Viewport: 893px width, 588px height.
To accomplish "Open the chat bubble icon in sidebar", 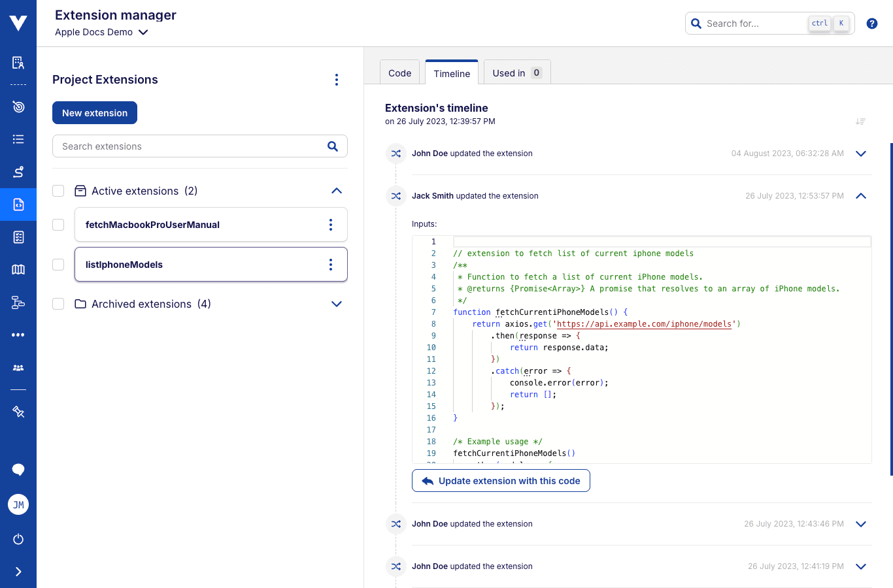I will 18,470.
